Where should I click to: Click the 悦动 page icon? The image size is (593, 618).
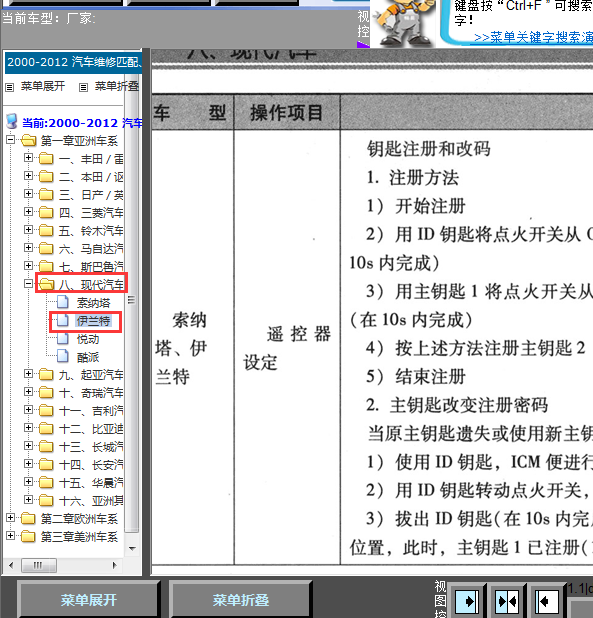click(x=62, y=339)
